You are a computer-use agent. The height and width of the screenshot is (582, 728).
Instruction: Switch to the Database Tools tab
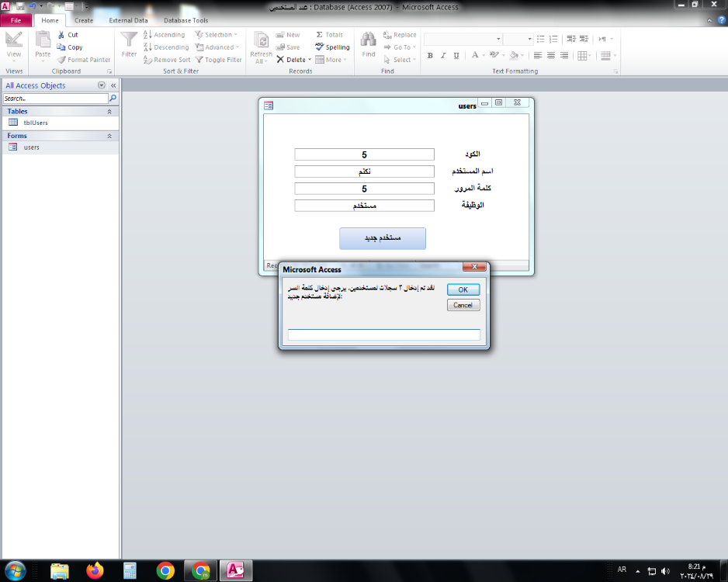pos(185,20)
